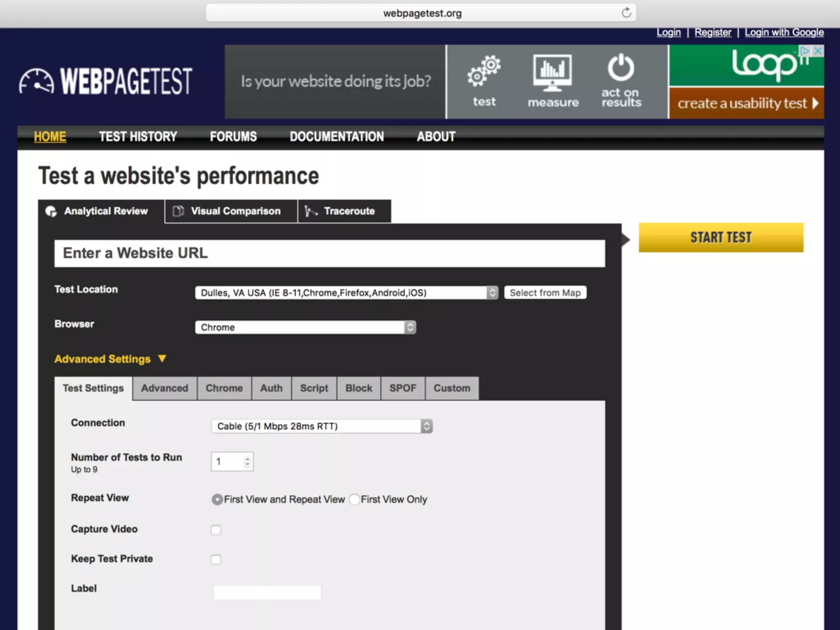Check the Keep Test Private checkbox
Screen dimensions: 840x630
coord(216,559)
